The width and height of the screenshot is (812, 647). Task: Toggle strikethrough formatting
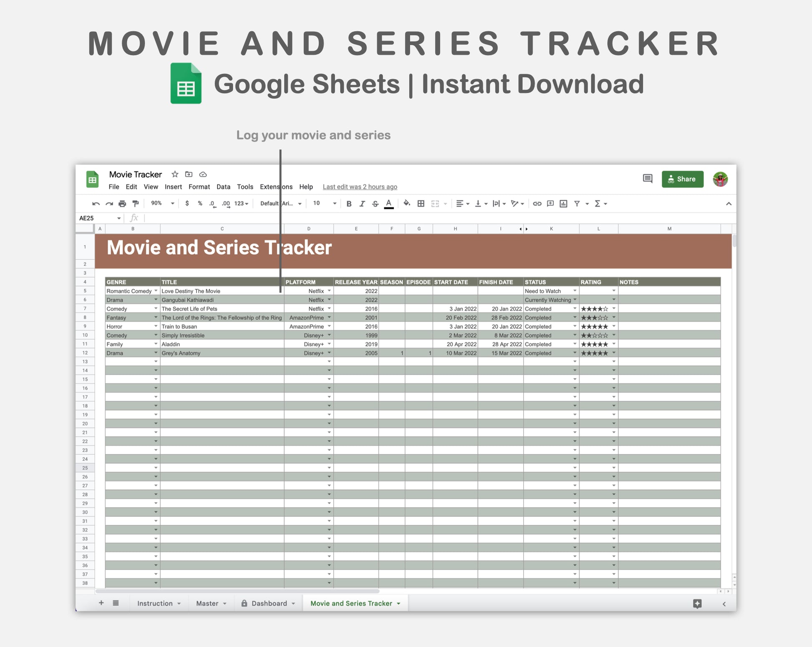coord(375,204)
